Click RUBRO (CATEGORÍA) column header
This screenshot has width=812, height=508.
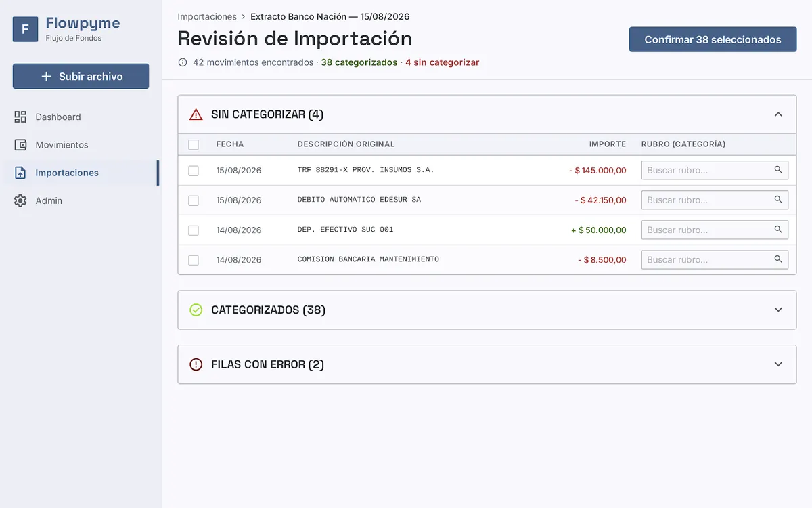(x=683, y=144)
